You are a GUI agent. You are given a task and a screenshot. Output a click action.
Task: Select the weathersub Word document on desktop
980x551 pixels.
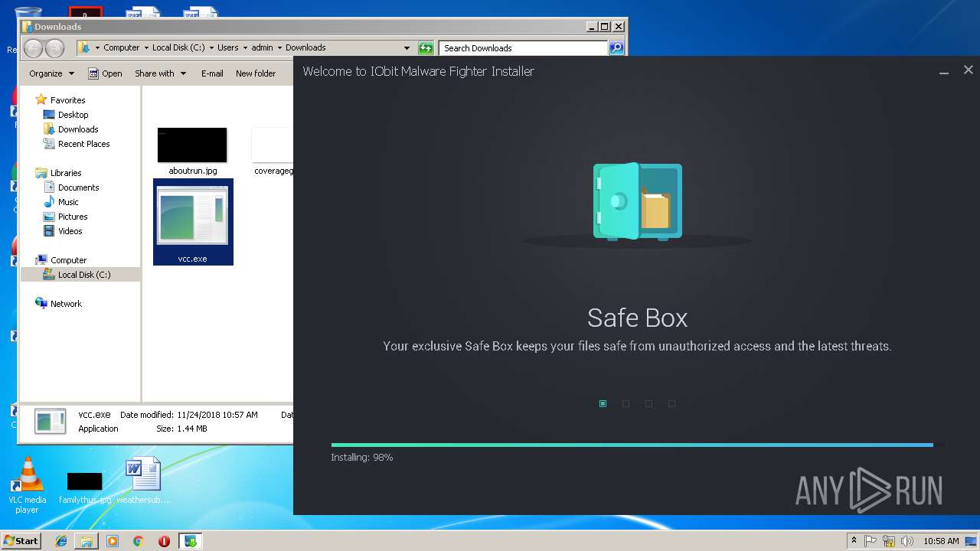(x=143, y=481)
